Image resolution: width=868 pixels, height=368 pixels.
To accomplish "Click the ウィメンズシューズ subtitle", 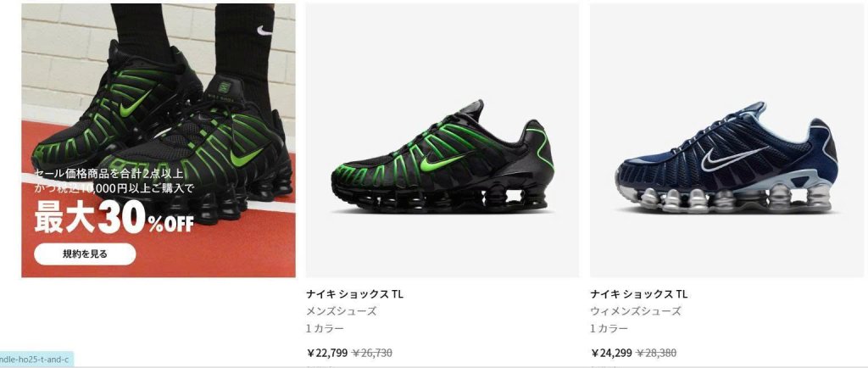I will click(x=636, y=311).
